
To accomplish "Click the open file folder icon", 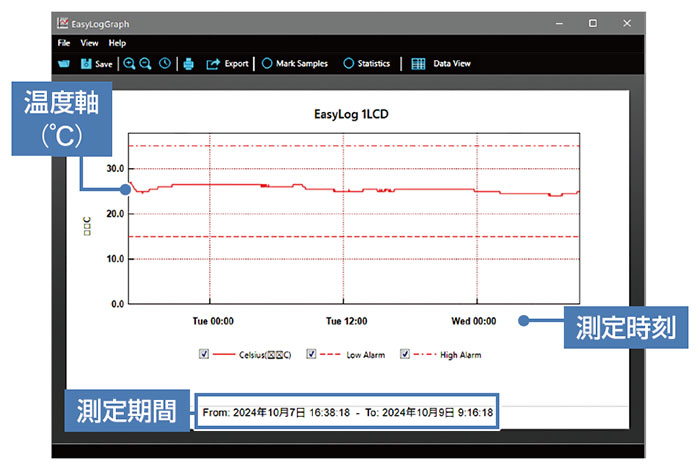I will [x=64, y=64].
